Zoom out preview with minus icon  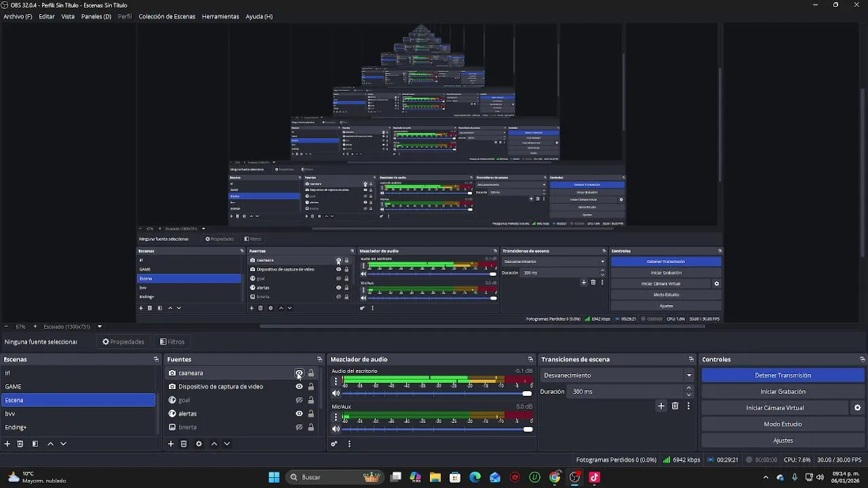(5, 327)
